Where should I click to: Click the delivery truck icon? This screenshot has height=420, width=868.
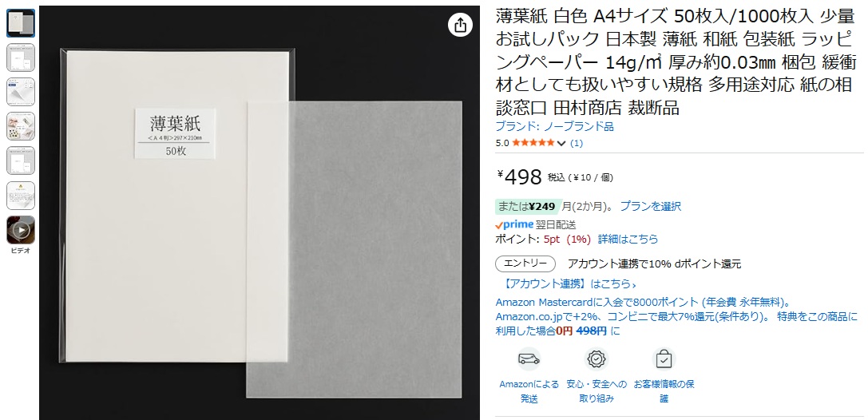click(x=529, y=359)
